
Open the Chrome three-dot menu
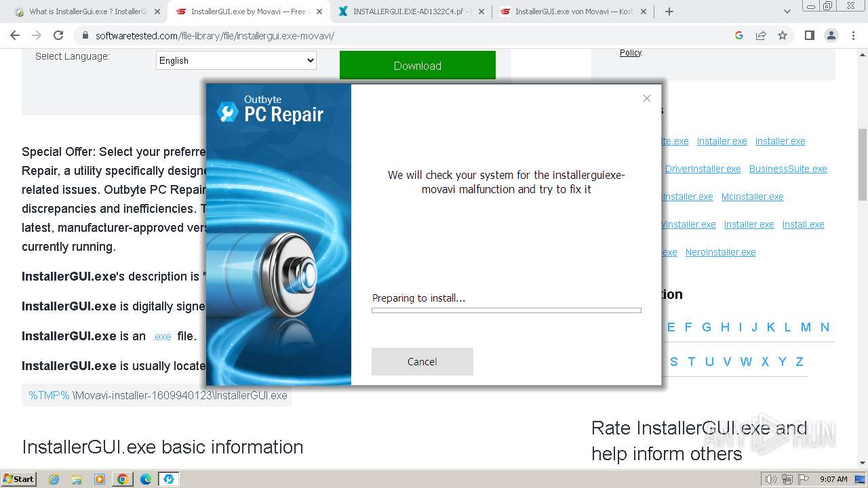click(x=852, y=35)
